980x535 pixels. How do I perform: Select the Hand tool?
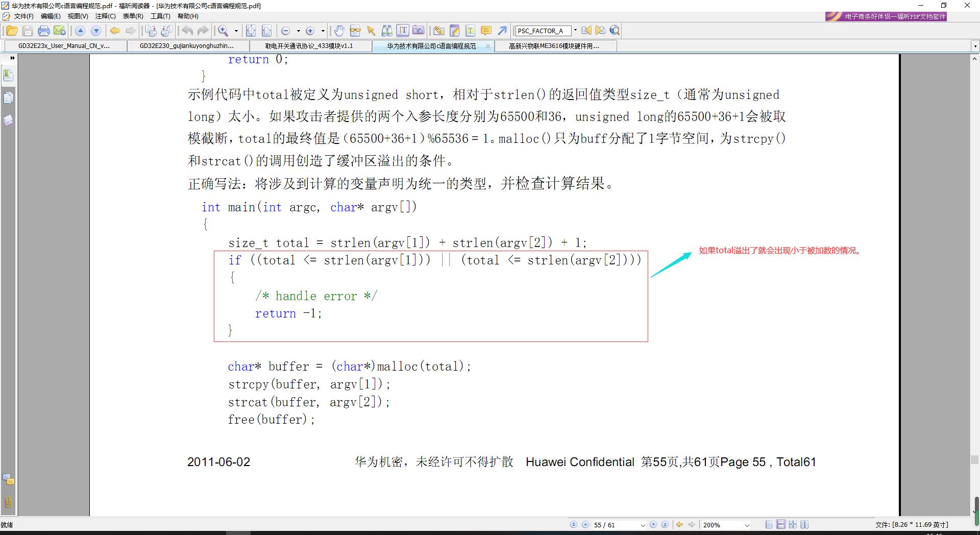point(339,31)
